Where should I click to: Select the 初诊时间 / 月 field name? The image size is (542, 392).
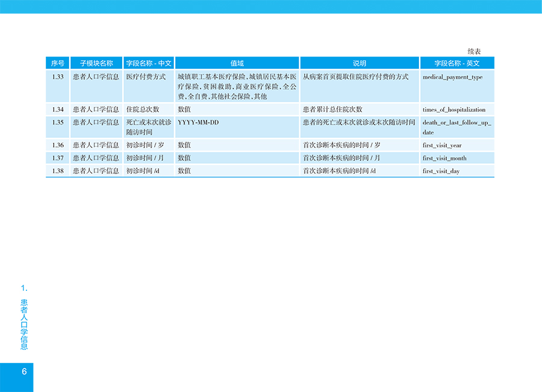click(145, 158)
